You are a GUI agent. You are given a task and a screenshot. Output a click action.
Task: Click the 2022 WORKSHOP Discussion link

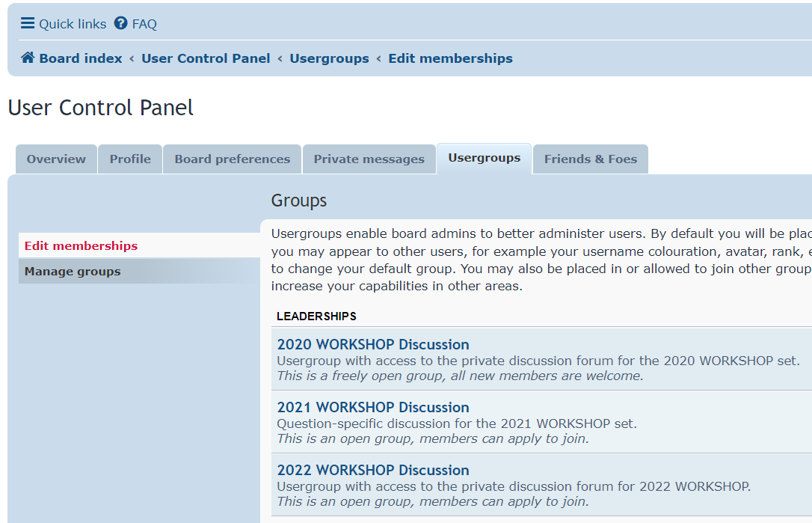pos(373,470)
